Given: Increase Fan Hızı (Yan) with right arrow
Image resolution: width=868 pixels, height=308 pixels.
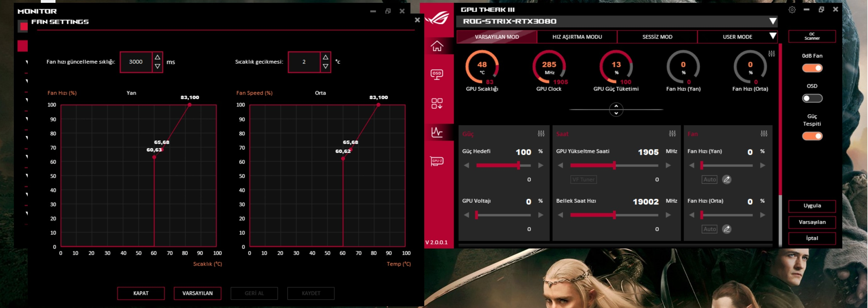Looking at the screenshot, I should [x=763, y=165].
